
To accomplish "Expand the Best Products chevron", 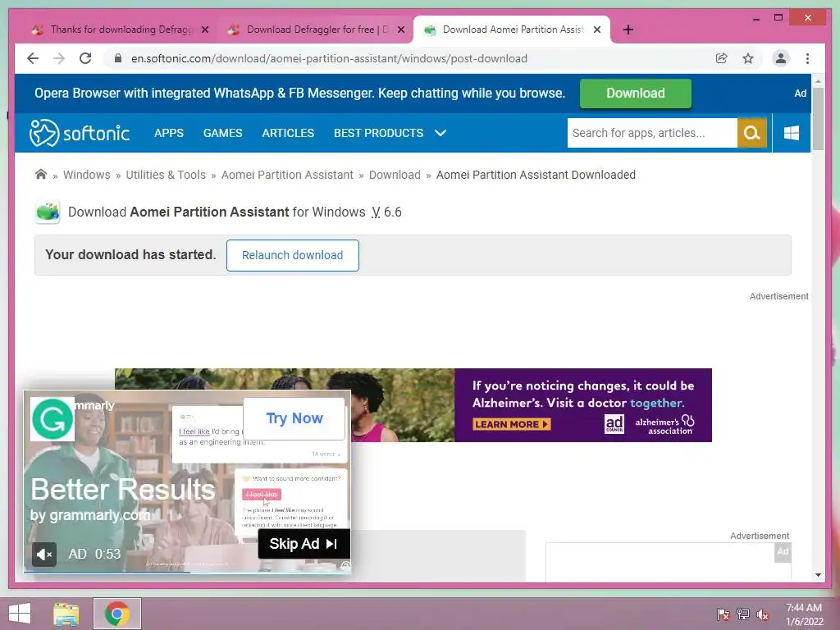I will click(x=441, y=133).
